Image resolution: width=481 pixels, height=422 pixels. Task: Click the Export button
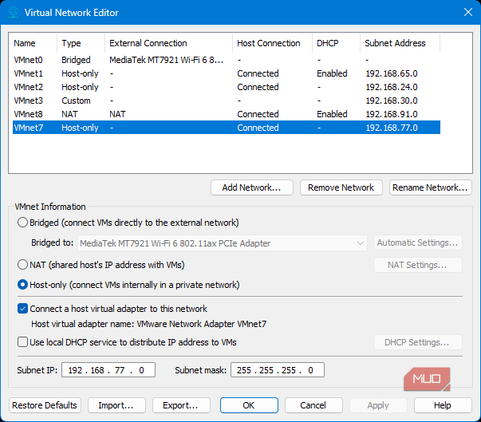pos(181,405)
